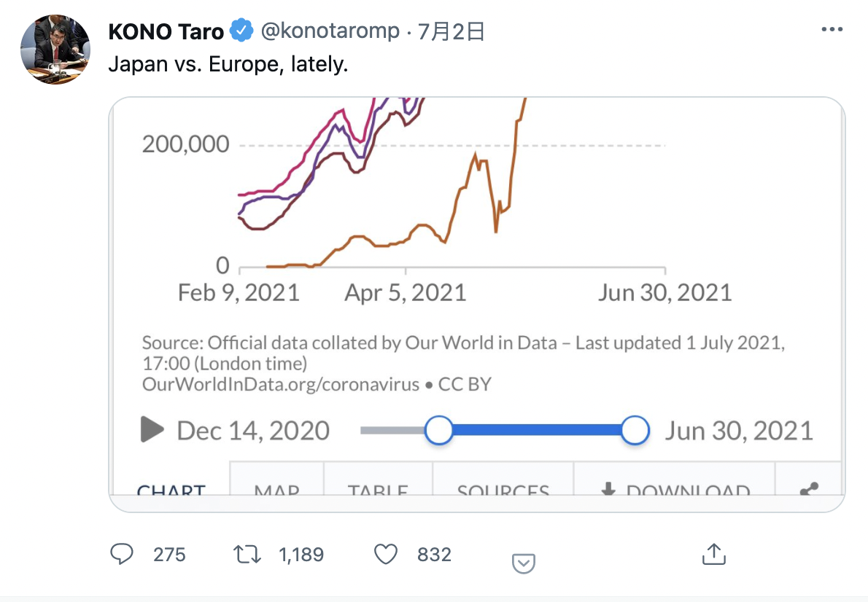Play the chart timeline animation

click(x=152, y=430)
